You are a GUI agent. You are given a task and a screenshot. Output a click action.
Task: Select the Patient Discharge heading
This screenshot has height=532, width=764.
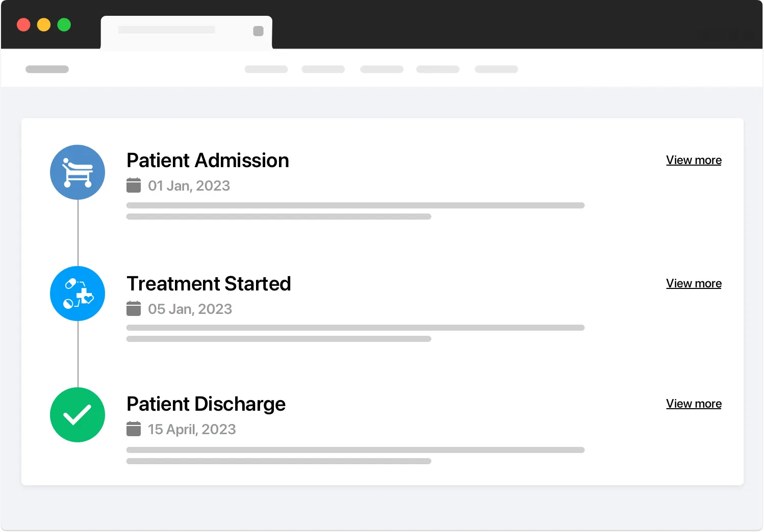(206, 404)
